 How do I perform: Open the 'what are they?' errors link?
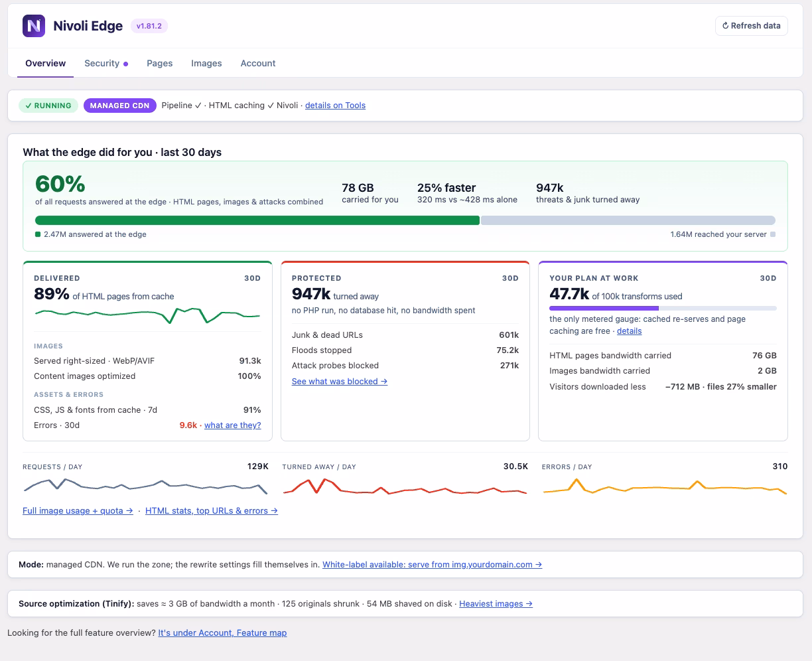coord(233,425)
